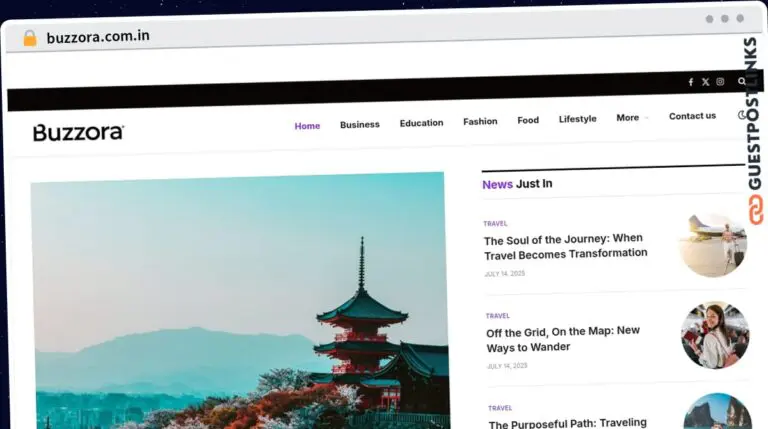The image size is (768, 429).
Task: Navigate to the Food section
Action: 528,121
